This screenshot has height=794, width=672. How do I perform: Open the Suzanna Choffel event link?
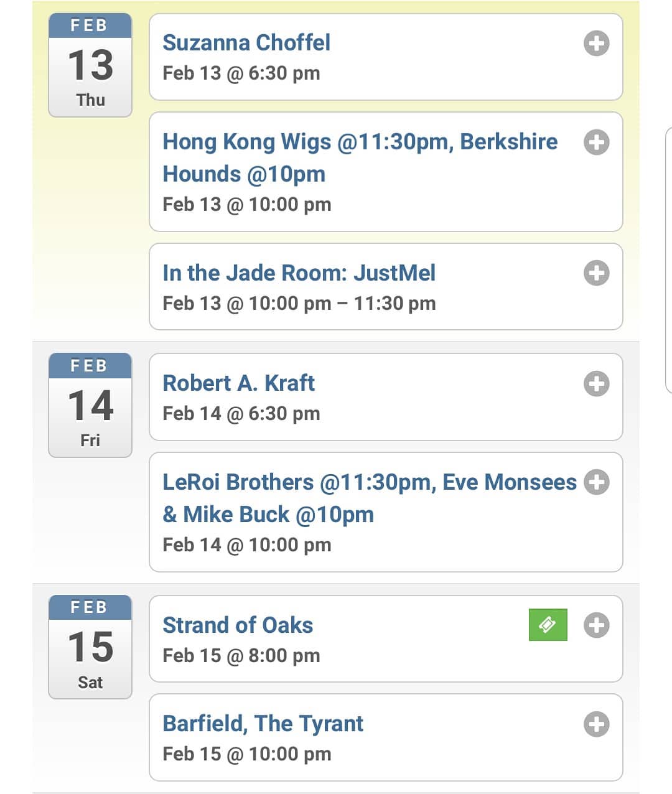coord(246,43)
